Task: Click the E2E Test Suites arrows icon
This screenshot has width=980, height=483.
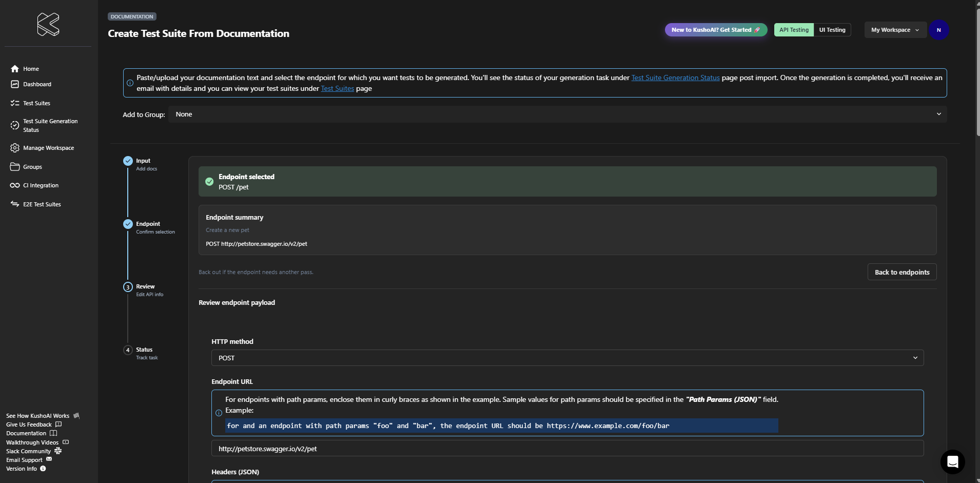Action: 15,204
